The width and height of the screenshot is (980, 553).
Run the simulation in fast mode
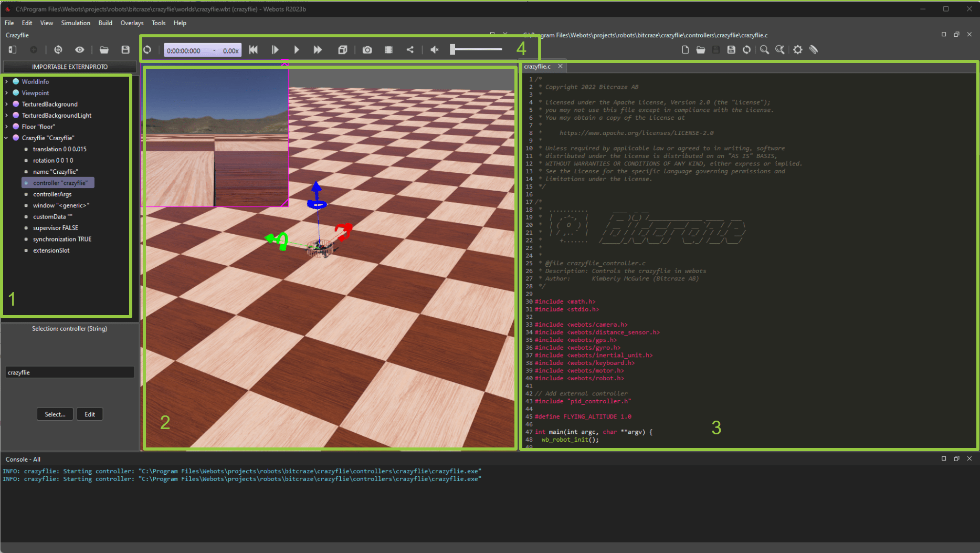tap(318, 49)
